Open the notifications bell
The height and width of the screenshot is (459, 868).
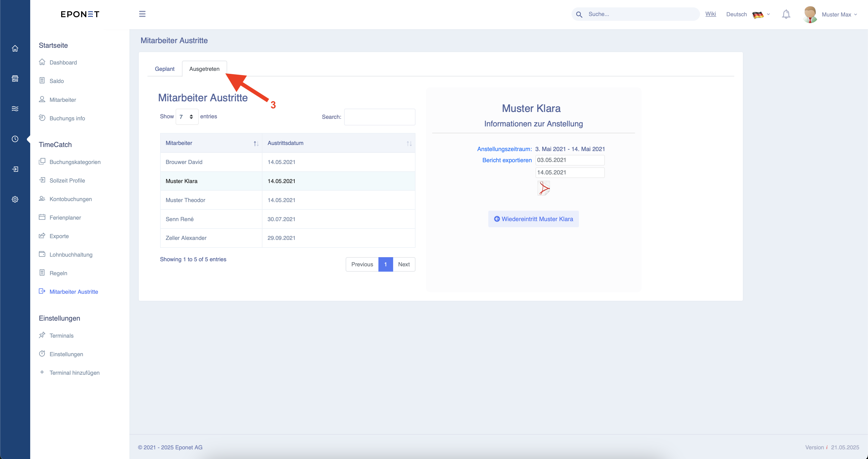786,14
